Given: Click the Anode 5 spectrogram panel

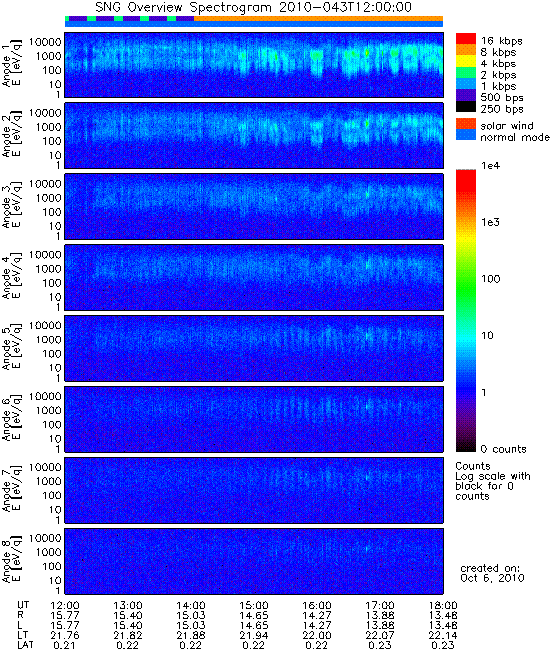Looking at the screenshot, I should 254,348.
